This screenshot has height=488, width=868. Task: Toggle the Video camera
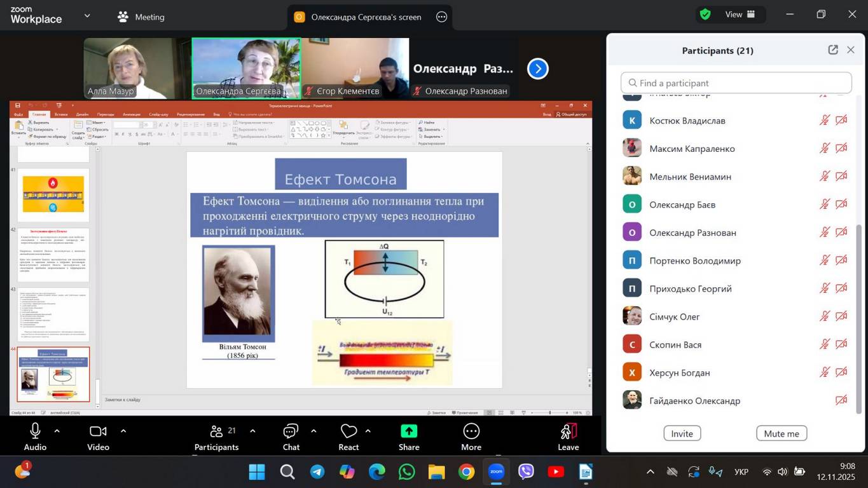[98, 432]
